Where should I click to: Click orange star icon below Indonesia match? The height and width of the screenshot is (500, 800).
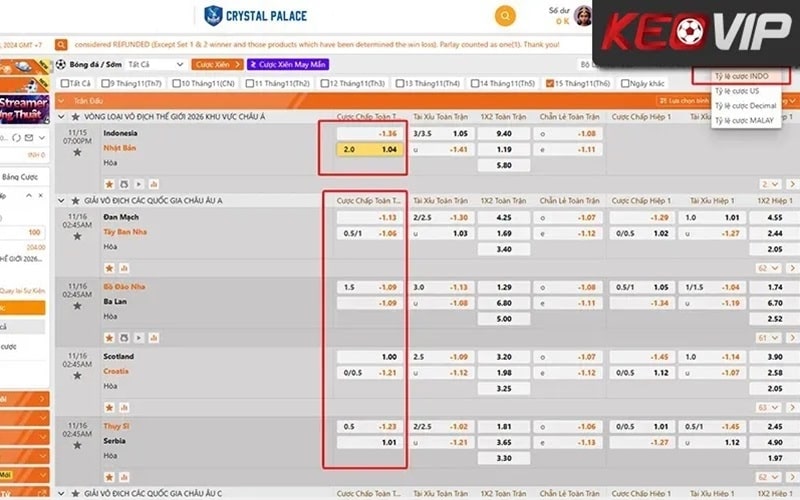[x=109, y=184]
